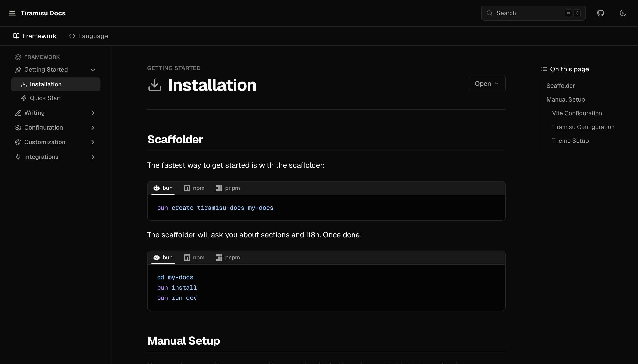
Task: Select the bun tab above the scaffolder command
Action: pos(163,188)
